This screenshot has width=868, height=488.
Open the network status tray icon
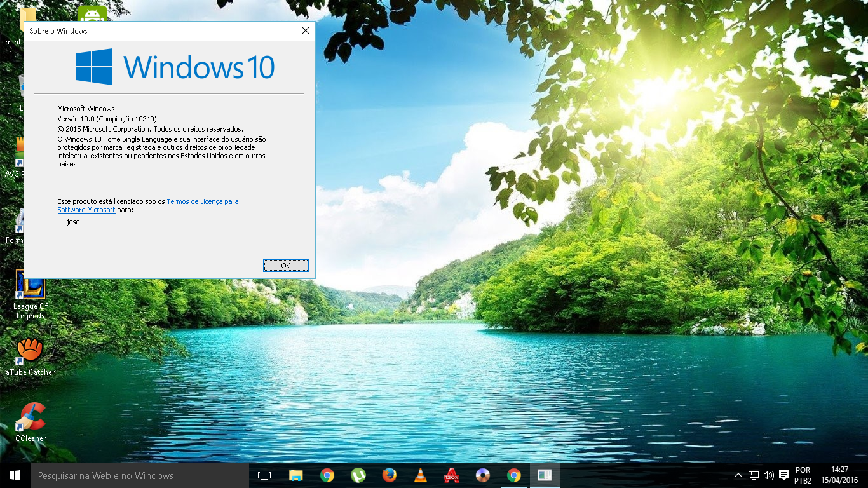(754, 475)
